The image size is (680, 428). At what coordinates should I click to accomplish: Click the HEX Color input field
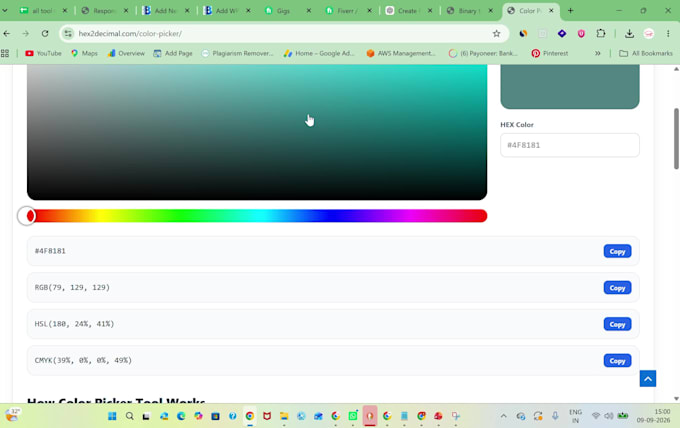point(569,145)
